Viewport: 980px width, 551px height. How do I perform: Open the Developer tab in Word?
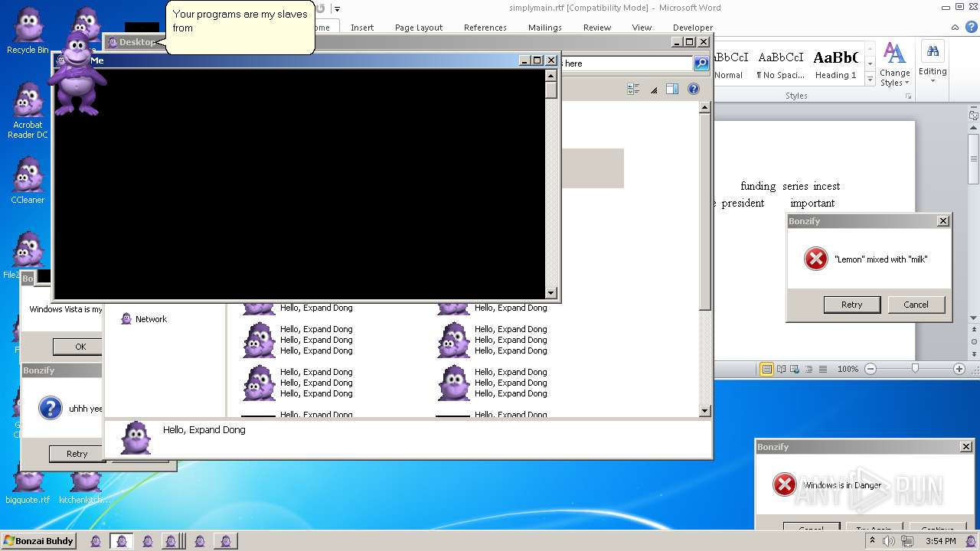[x=693, y=28]
